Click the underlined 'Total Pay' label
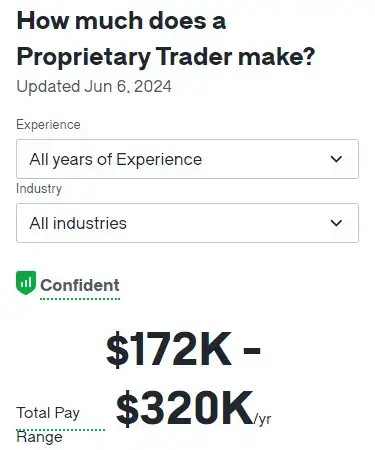 (x=48, y=413)
